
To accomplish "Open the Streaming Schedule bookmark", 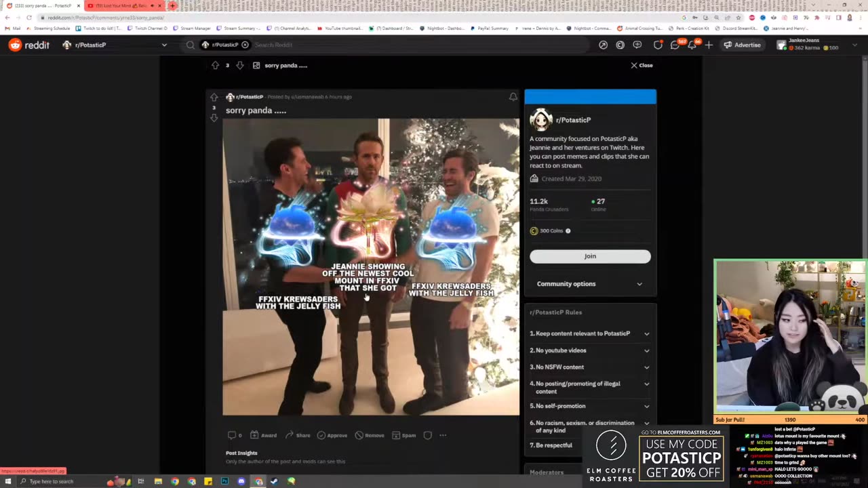I will tap(47, 28).
